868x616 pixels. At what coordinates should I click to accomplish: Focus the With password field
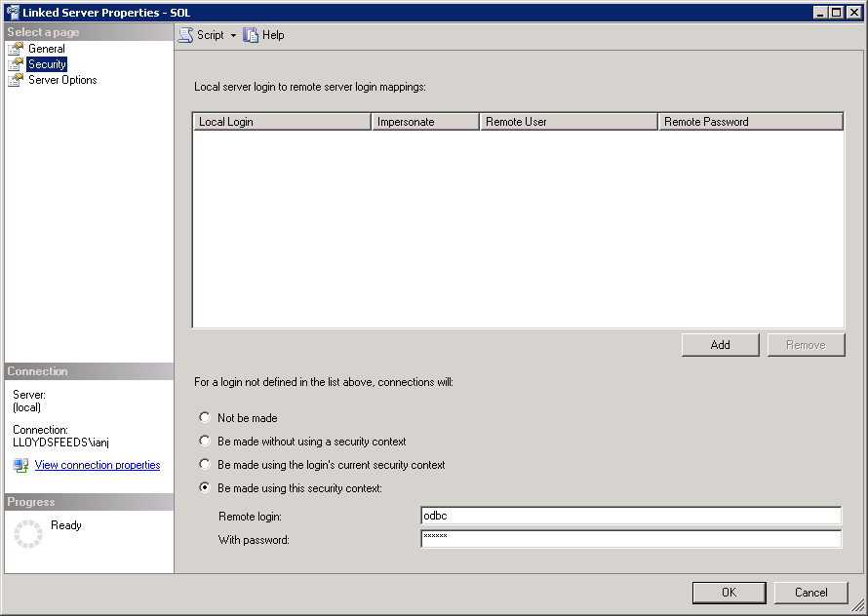pos(630,539)
